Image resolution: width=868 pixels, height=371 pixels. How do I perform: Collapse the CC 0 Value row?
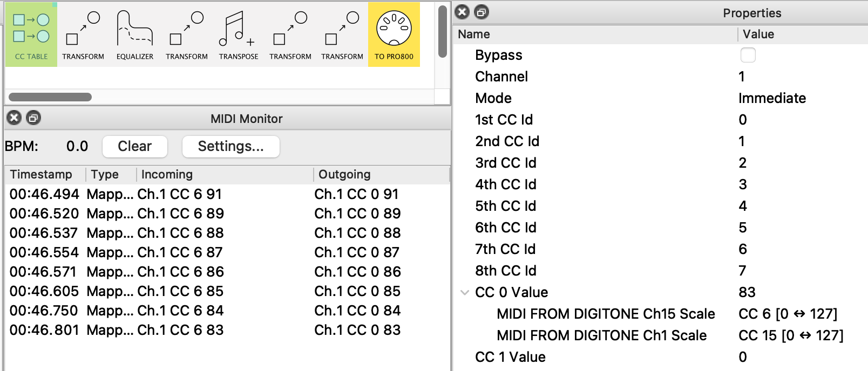click(x=465, y=292)
